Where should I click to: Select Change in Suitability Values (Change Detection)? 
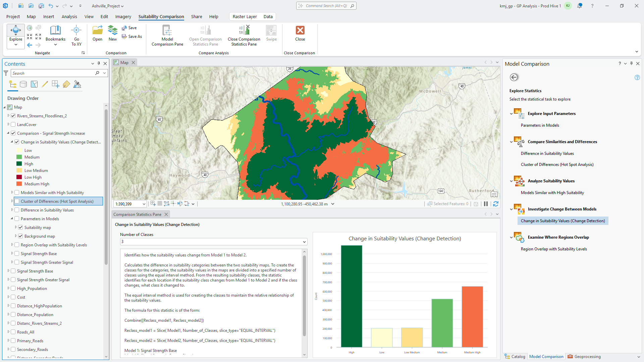563,221
